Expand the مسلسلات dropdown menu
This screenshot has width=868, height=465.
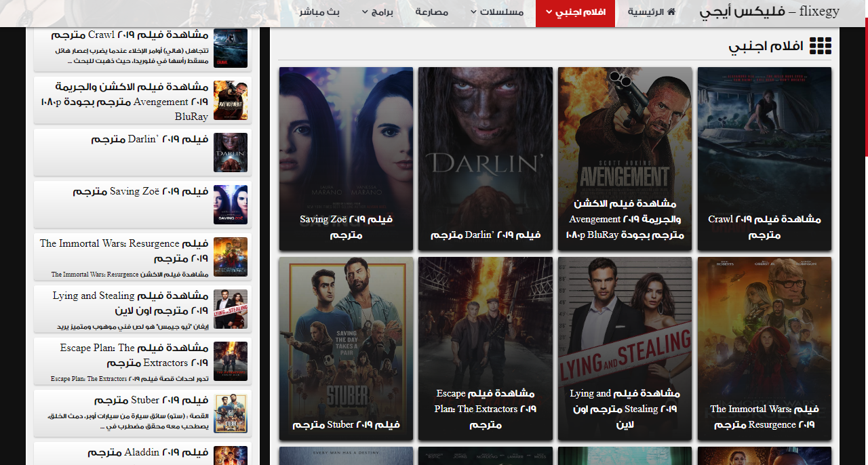(498, 12)
